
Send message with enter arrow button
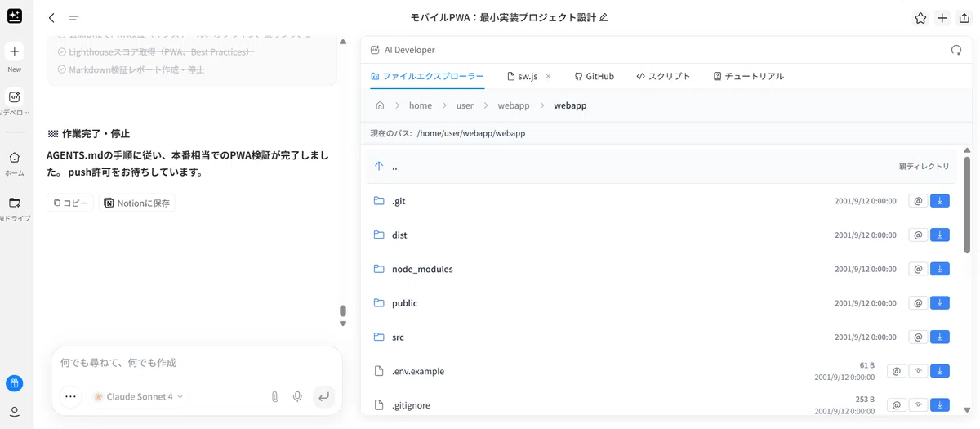pos(323,396)
